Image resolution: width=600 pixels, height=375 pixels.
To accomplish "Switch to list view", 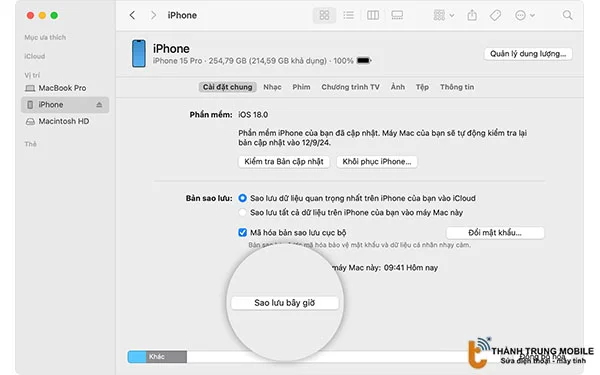I will (349, 15).
